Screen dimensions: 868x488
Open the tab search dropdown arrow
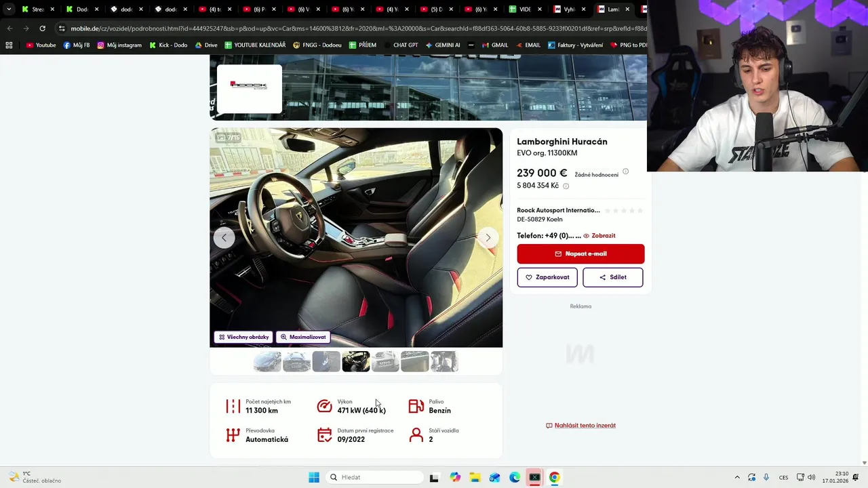click(8, 9)
